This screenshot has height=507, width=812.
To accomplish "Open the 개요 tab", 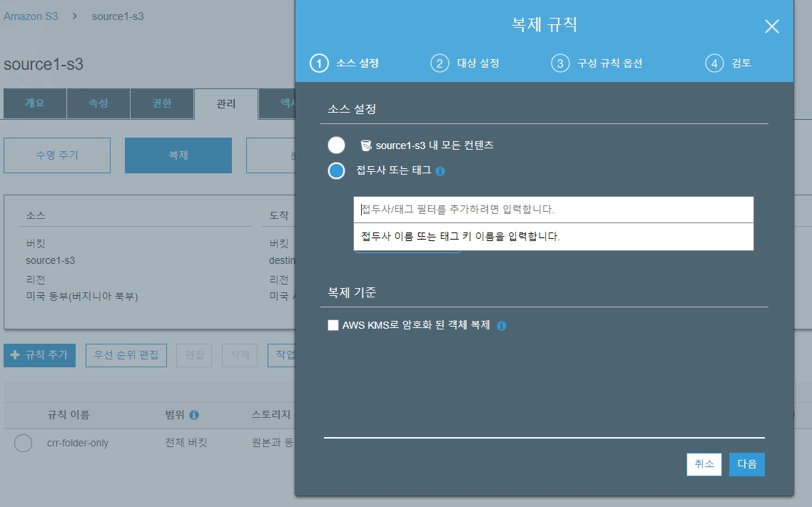I will [35, 103].
